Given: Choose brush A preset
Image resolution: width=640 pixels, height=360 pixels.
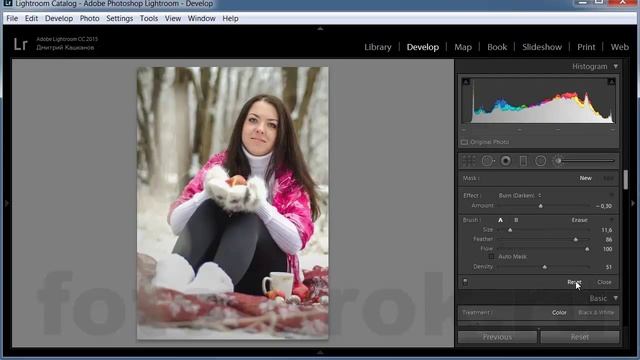Looking at the screenshot, I should (500, 220).
